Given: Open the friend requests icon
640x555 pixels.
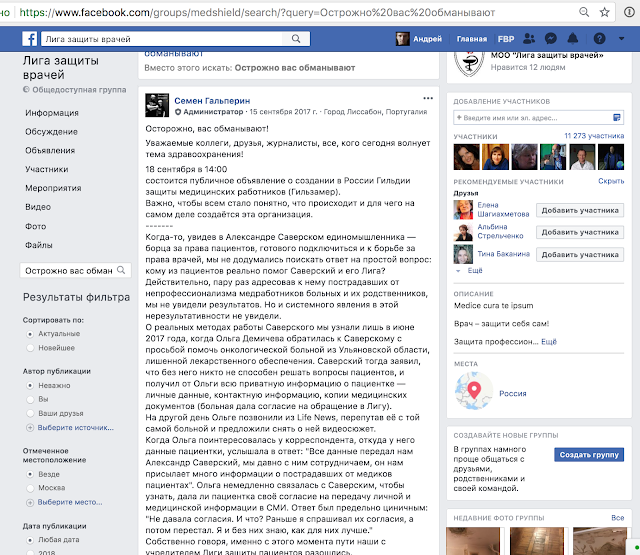Looking at the screenshot, I should (x=529, y=39).
